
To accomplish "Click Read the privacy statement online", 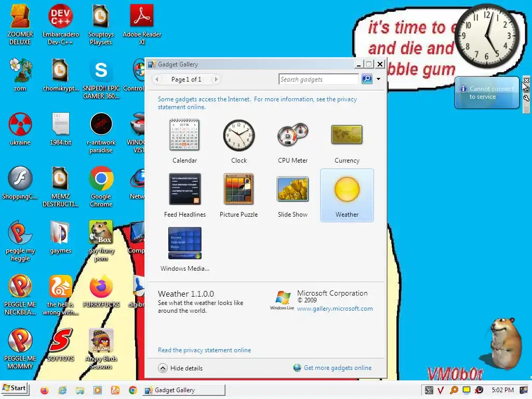I will coord(204,350).
